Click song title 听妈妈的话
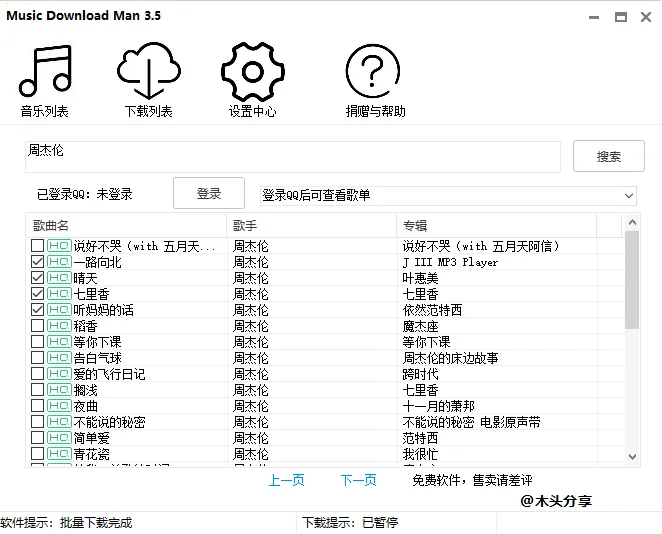 pos(103,310)
